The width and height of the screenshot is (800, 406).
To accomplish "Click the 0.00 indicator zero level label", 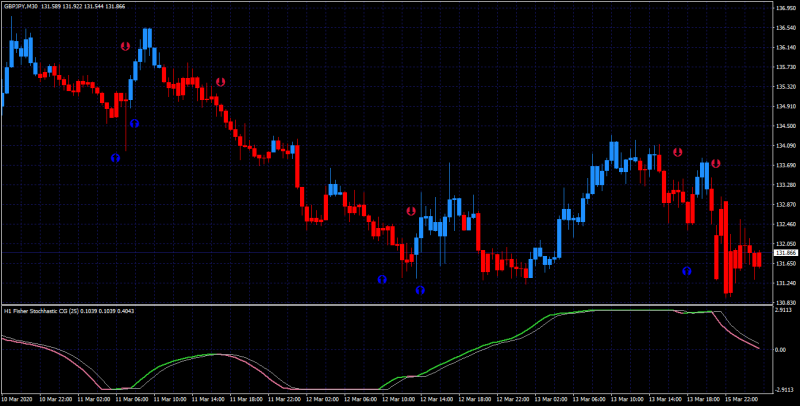I will pyautogui.click(x=782, y=350).
